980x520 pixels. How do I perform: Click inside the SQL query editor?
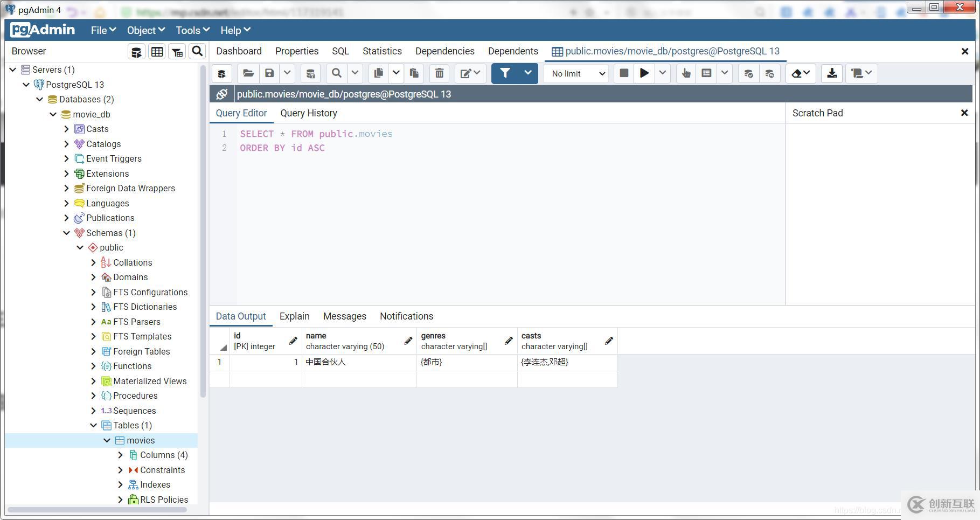[x=497, y=214]
